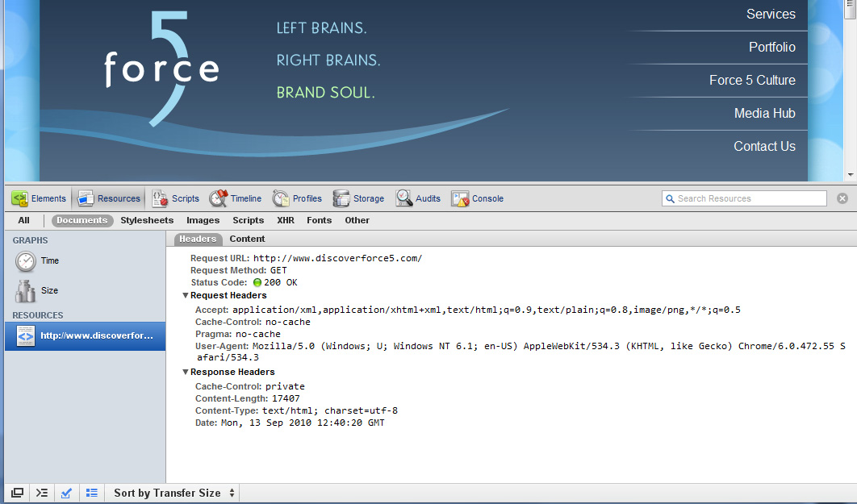Image resolution: width=857 pixels, height=504 pixels.
Task: Open the Scripts panel icon
Action: pos(160,198)
